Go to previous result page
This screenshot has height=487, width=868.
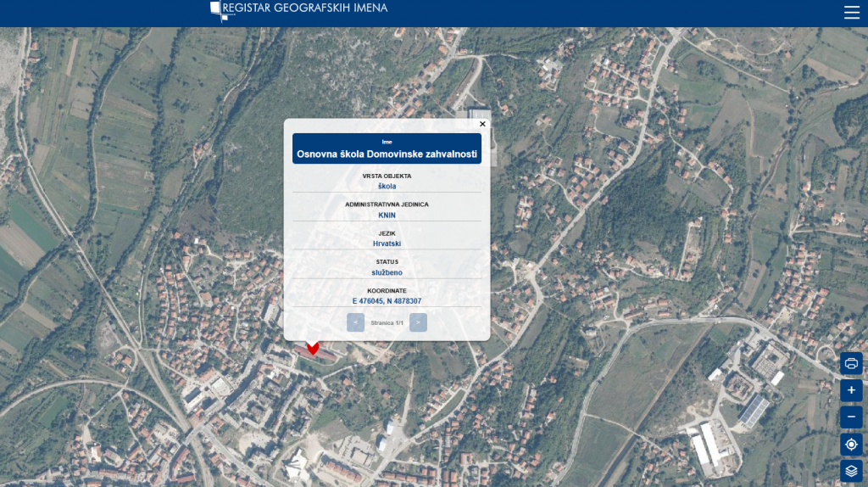tap(355, 322)
